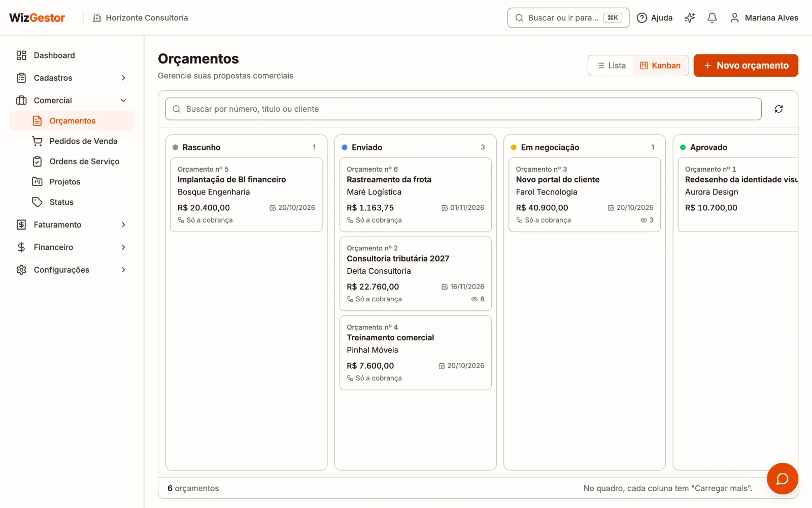Viewport: 812px width, 508px height.
Task: Open the Treinamento comercial card
Action: click(415, 353)
